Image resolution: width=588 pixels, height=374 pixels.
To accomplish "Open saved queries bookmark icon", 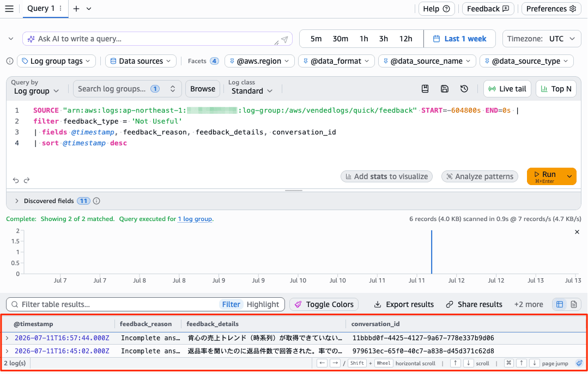I will [425, 89].
